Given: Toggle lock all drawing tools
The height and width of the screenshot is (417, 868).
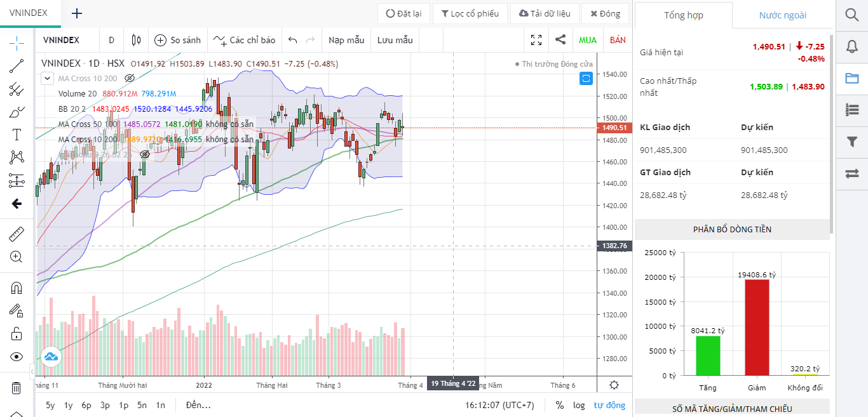Looking at the screenshot, I should (17, 333).
